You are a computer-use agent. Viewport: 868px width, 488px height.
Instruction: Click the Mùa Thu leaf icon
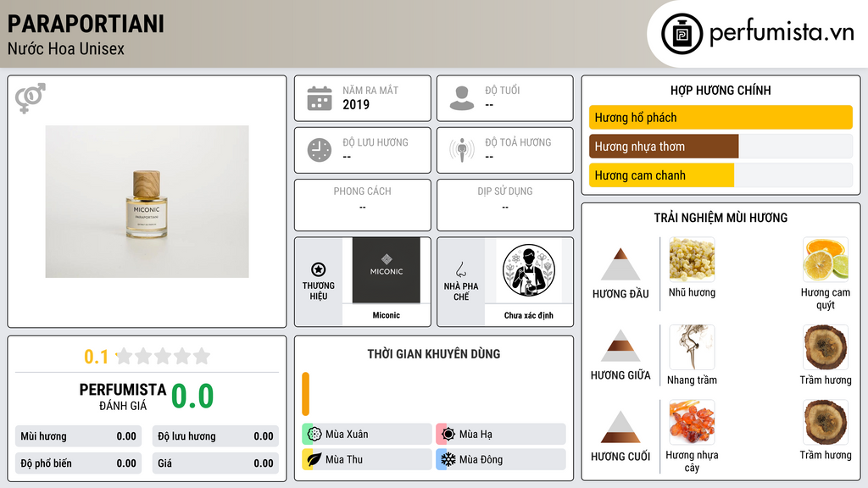click(x=314, y=460)
